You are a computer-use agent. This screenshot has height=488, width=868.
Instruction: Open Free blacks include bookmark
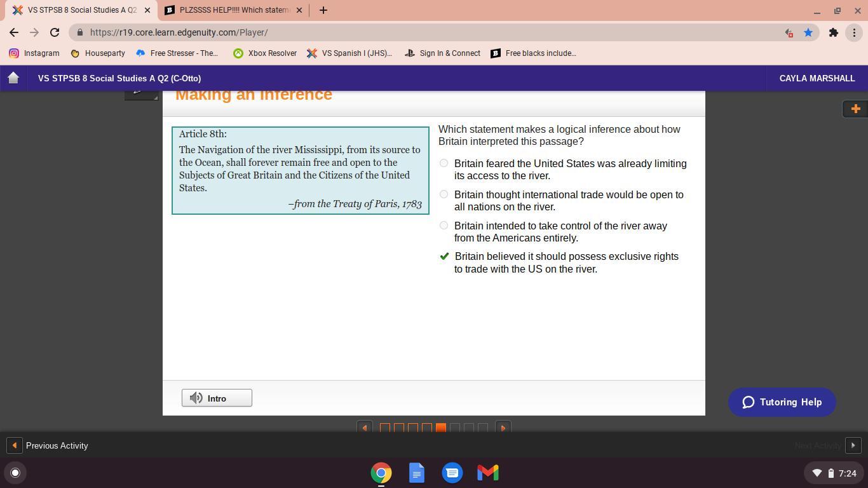point(534,53)
